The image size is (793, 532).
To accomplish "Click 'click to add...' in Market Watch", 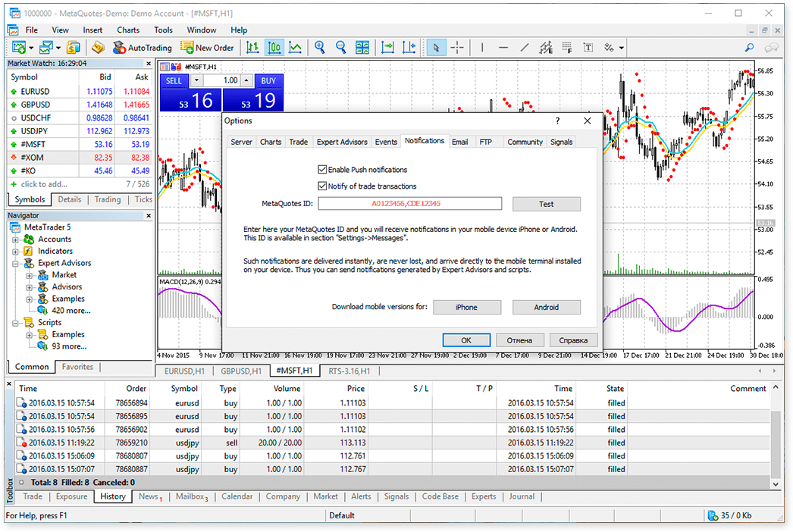I will (44, 185).
